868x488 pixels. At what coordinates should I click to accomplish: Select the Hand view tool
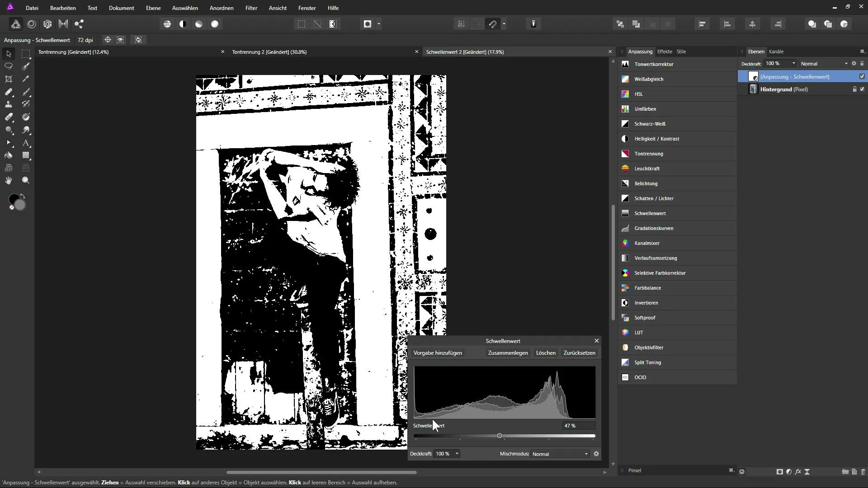pyautogui.click(x=9, y=180)
